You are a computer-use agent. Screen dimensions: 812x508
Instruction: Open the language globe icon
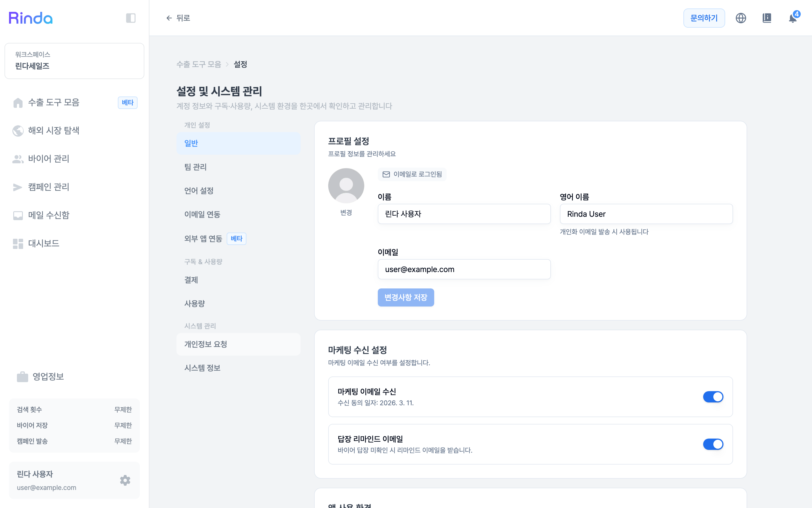[741, 18]
